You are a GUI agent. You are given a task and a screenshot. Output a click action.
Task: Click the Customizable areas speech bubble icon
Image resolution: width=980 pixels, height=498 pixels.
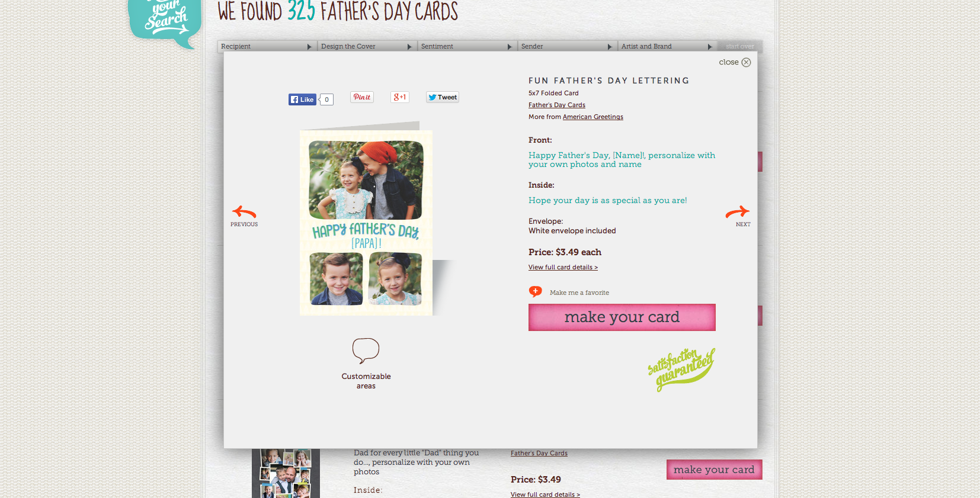366,351
